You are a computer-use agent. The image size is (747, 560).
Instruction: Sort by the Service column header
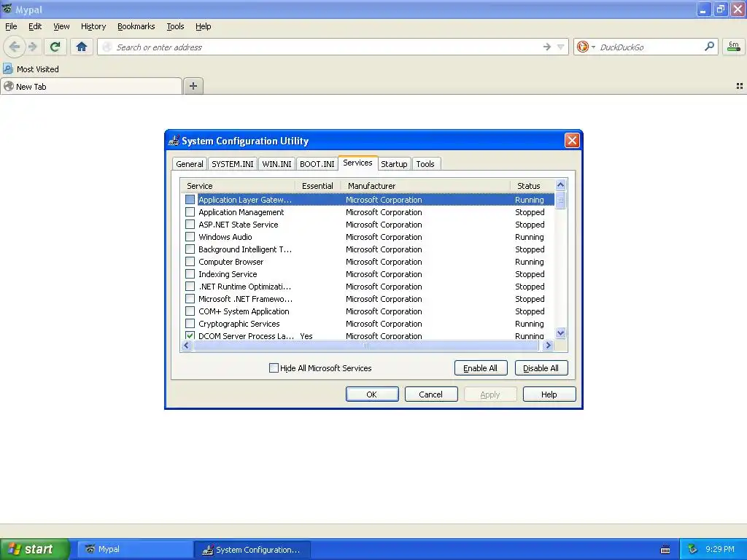pyautogui.click(x=238, y=186)
